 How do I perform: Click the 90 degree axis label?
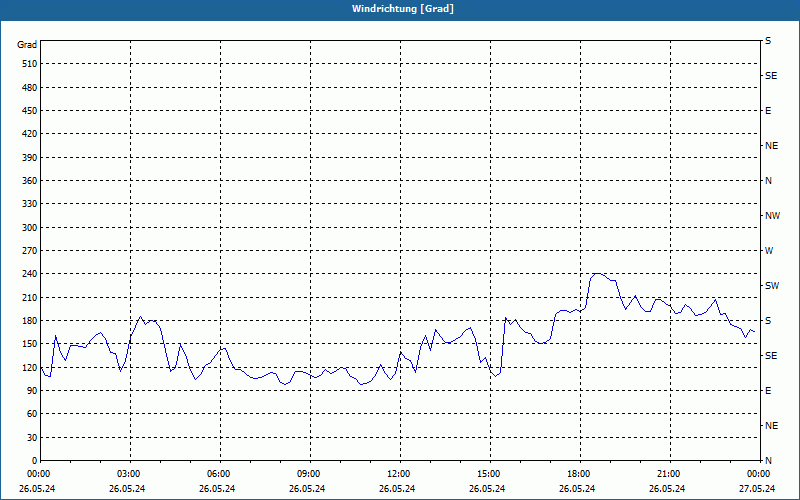32,391
